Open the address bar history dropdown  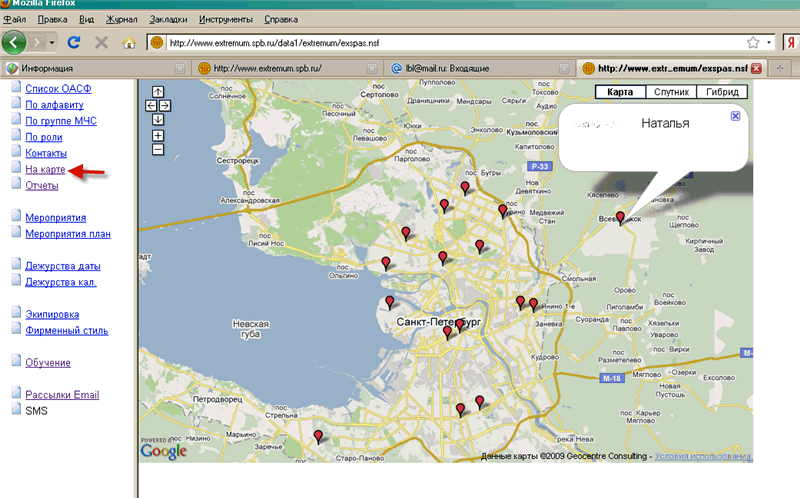(x=768, y=43)
